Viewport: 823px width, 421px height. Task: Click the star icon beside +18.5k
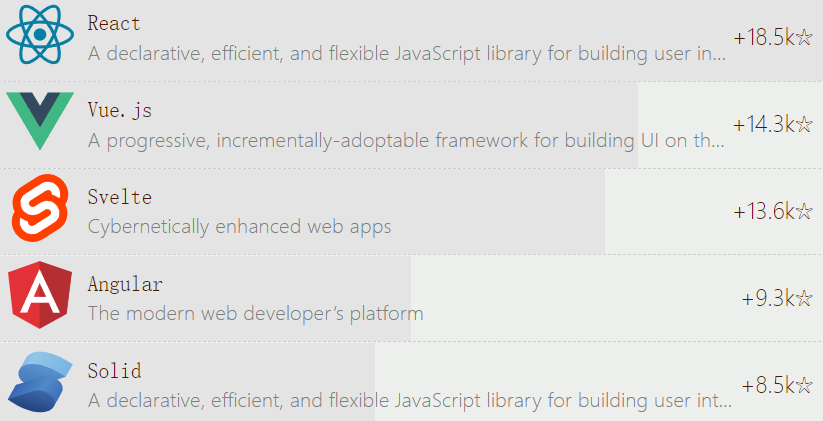tap(805, 38)
